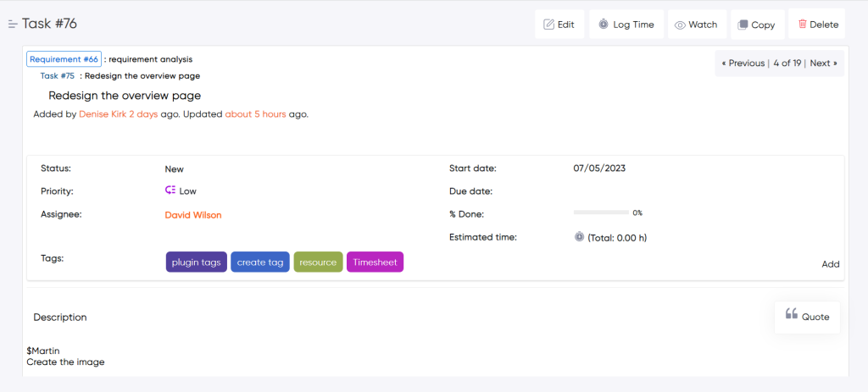Click the estimated time clock icon
Image resolution: width=868 pixels, height=392 pixels.
pyautogui.click(x=579, y=237)
